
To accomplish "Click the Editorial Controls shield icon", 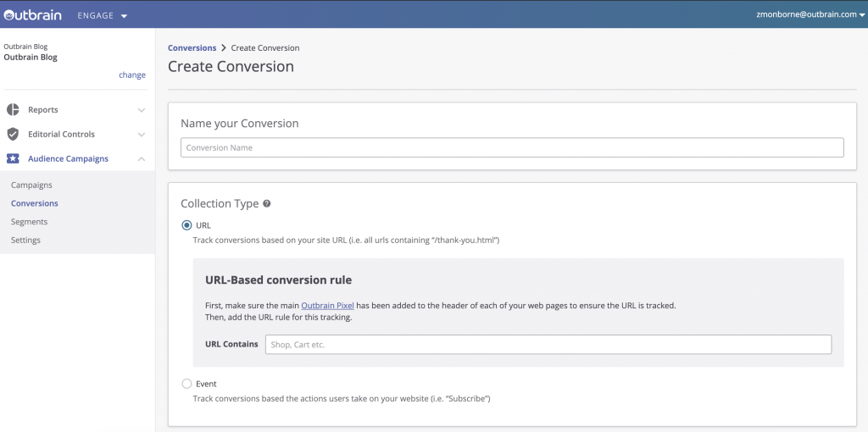I will tap(13, 135).
